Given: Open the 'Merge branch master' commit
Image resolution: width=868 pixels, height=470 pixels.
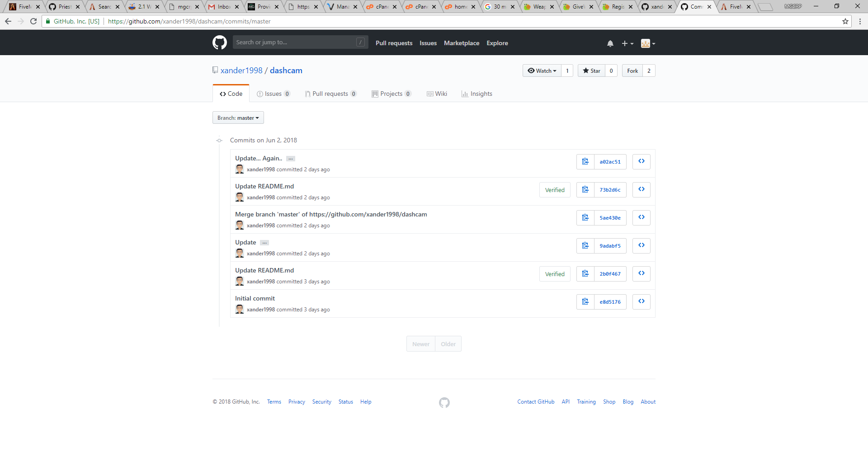Looking at the screenshot, I should tap(331, 214).
